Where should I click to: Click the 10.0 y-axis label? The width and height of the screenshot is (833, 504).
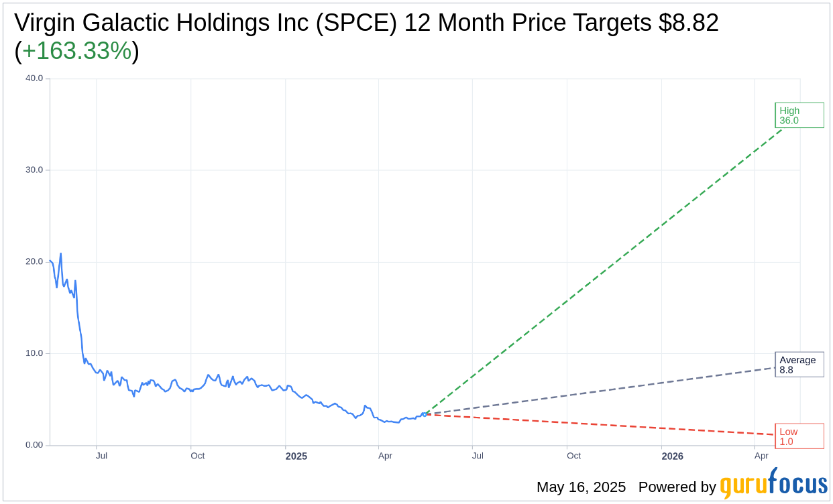[x=34, y=353]
